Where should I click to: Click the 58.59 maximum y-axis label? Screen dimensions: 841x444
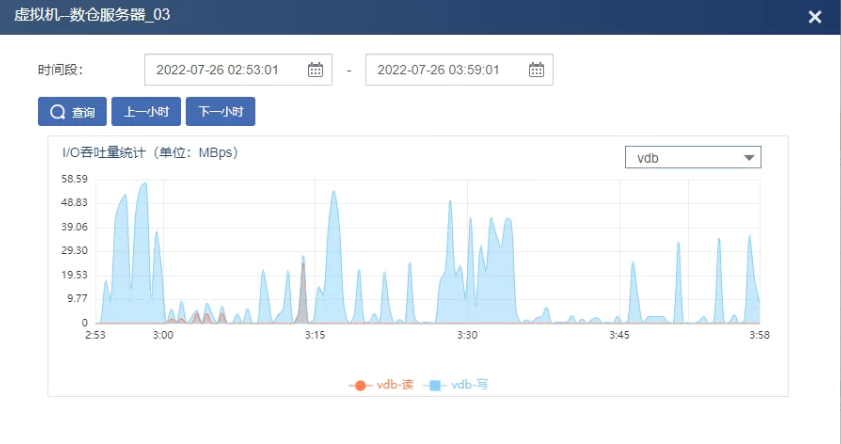(75, 179)
